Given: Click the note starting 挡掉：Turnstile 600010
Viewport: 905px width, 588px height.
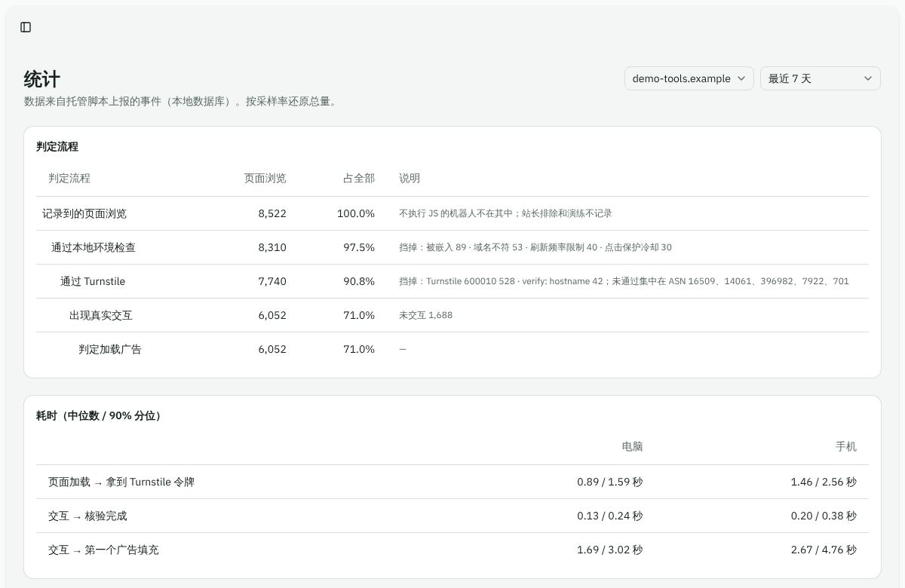Looking at the screenshot, I should [624, 281].
